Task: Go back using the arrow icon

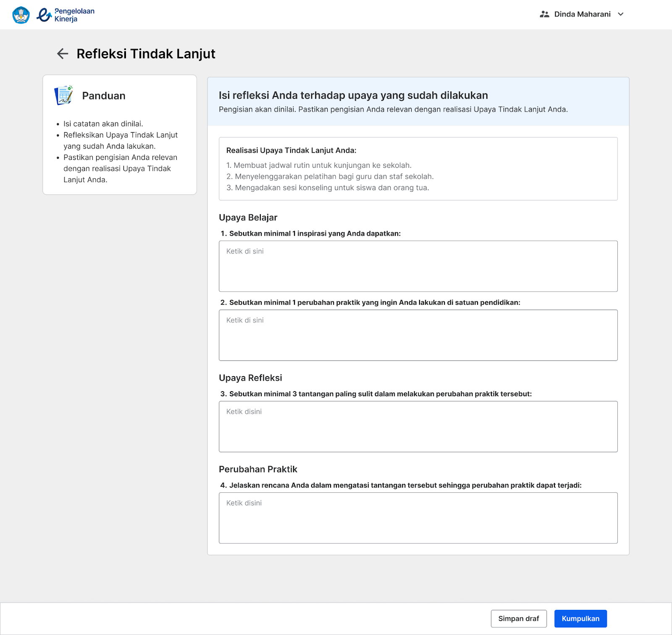Action: coord(63,54)
